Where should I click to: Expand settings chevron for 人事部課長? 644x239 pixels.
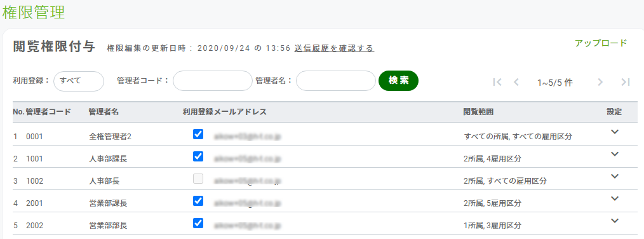click(614, 154)
